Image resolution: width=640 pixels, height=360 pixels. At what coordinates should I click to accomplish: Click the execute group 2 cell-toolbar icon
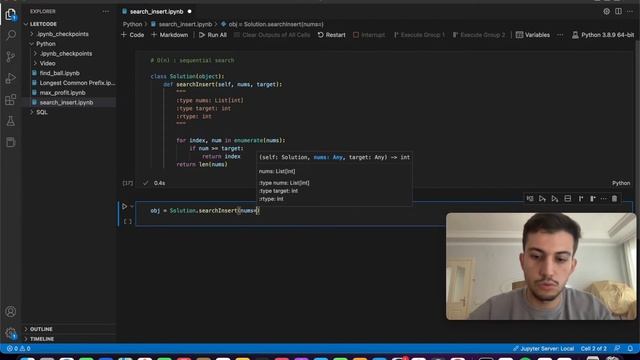593,199
